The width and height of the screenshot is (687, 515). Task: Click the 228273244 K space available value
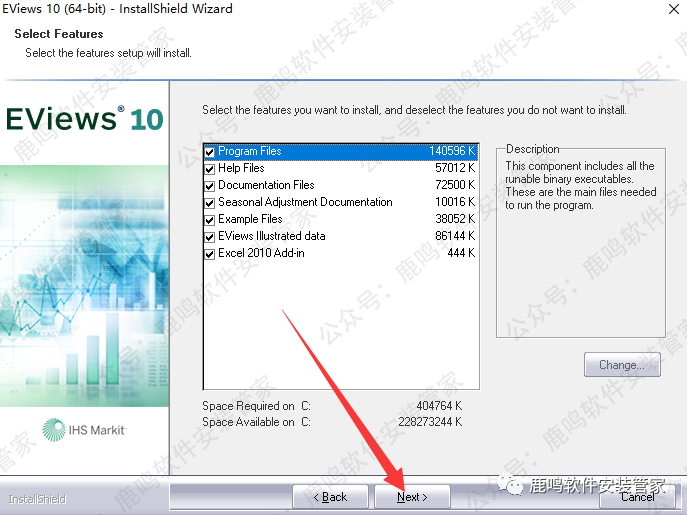(430, 422)
